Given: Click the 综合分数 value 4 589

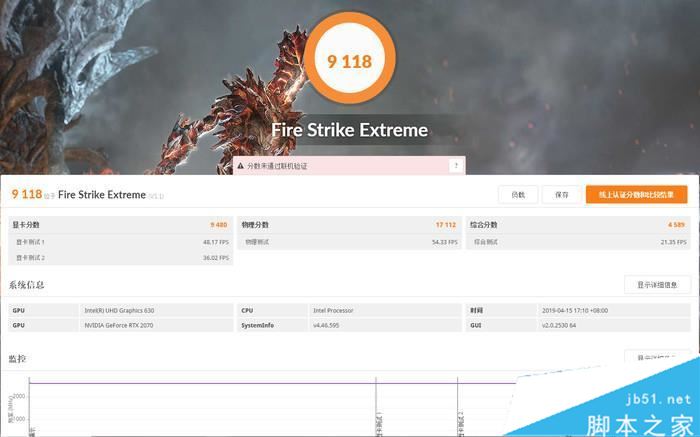Looking at the screenshot, I should coord(676,225).
